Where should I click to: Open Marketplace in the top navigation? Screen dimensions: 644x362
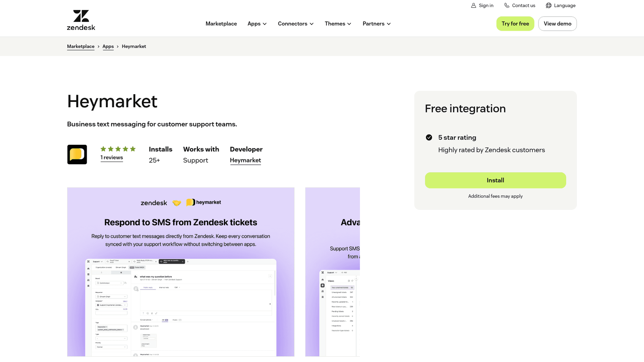[x=221, y=24]
